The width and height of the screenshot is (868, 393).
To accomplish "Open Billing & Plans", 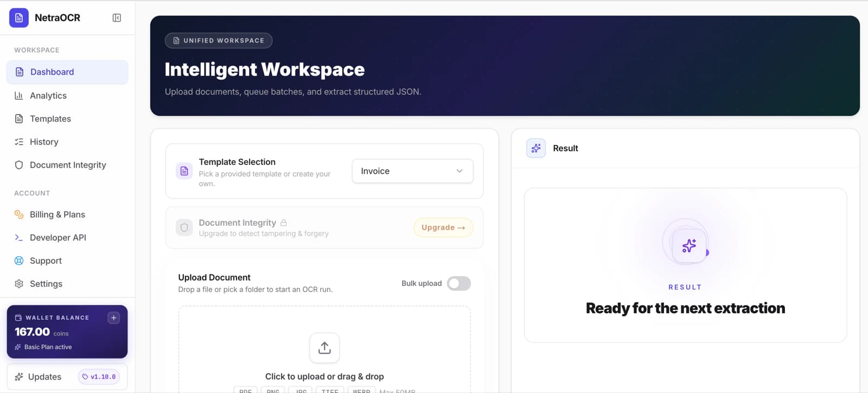I will [x=67, y=214].
